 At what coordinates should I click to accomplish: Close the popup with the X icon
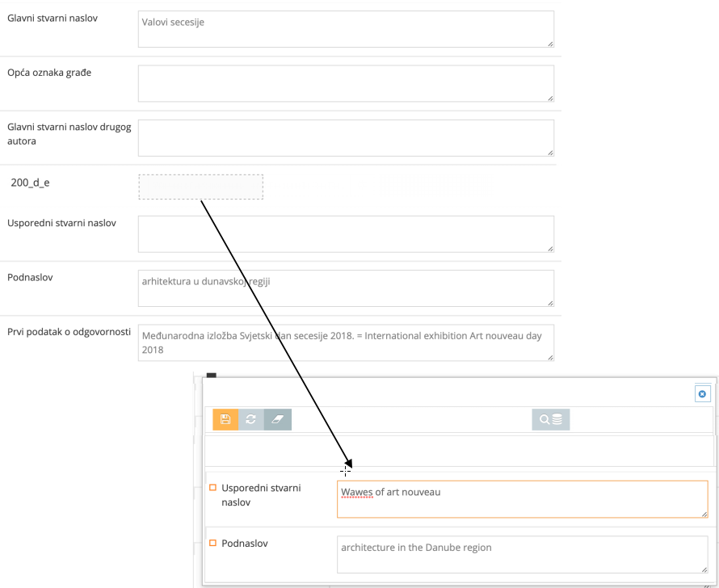pos(702,393)
